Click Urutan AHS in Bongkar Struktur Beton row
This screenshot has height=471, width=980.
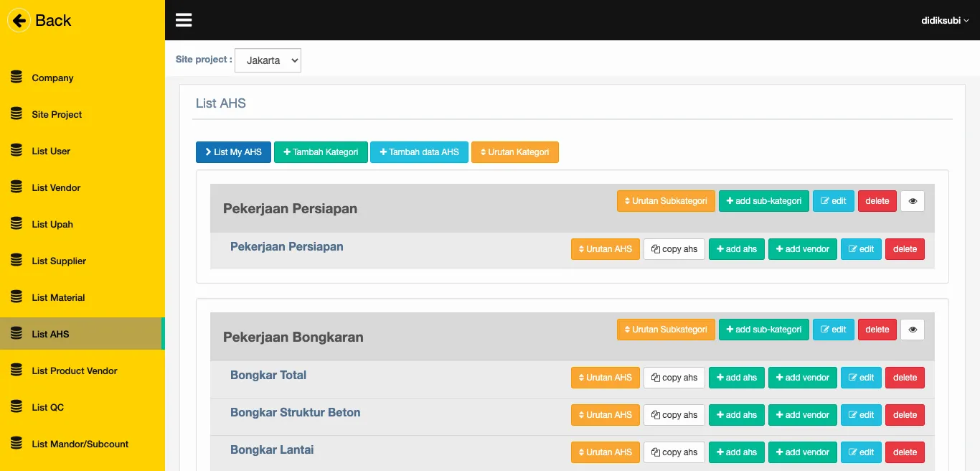pos(606,415)
